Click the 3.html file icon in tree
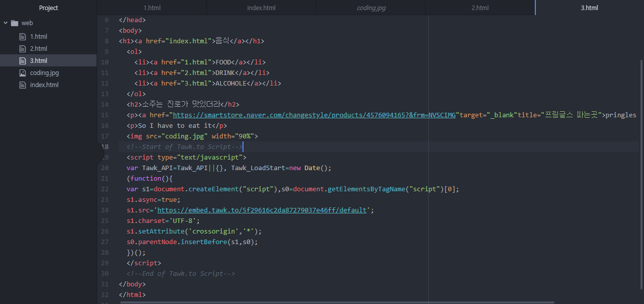 tap(22, 61)
